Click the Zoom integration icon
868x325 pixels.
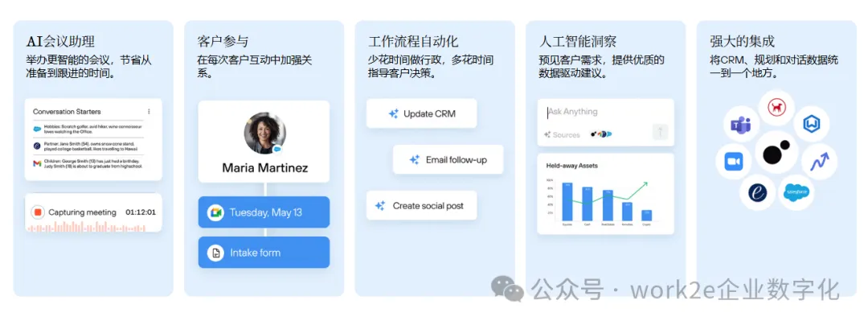click(x=733, y=161)
